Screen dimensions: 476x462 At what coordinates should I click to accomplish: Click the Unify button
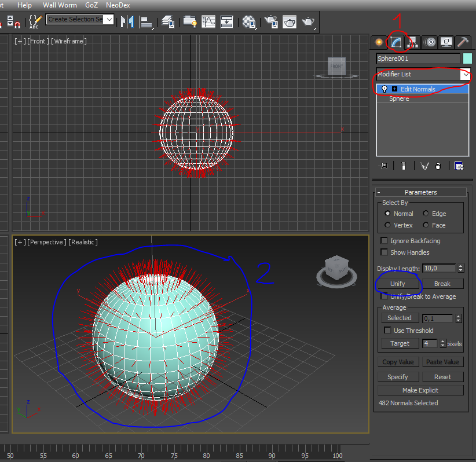coord(398,284)
